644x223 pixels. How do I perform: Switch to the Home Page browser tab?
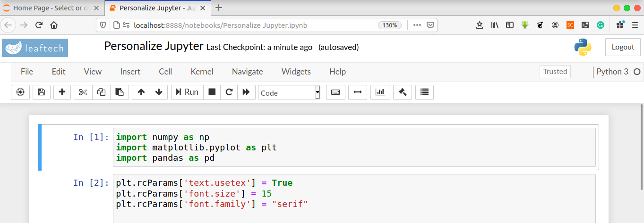pyautogui.click(x=46, y=8)
